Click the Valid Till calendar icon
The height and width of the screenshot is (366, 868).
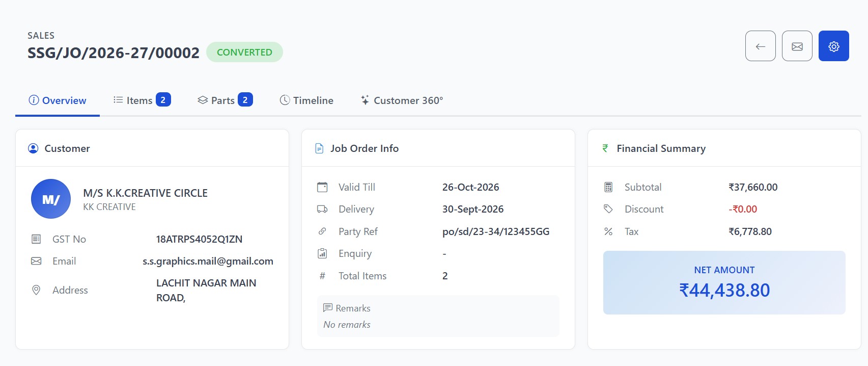tap(322, 187)
